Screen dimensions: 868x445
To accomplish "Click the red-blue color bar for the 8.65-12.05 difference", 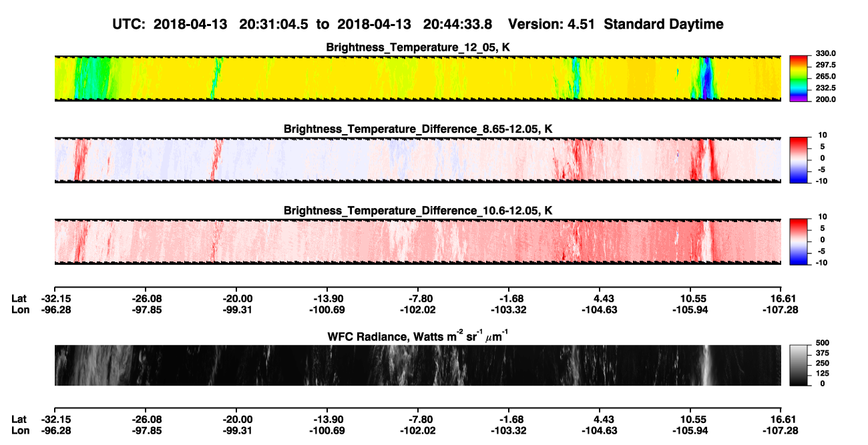I will pyautogui.click(x=799, y=159).
